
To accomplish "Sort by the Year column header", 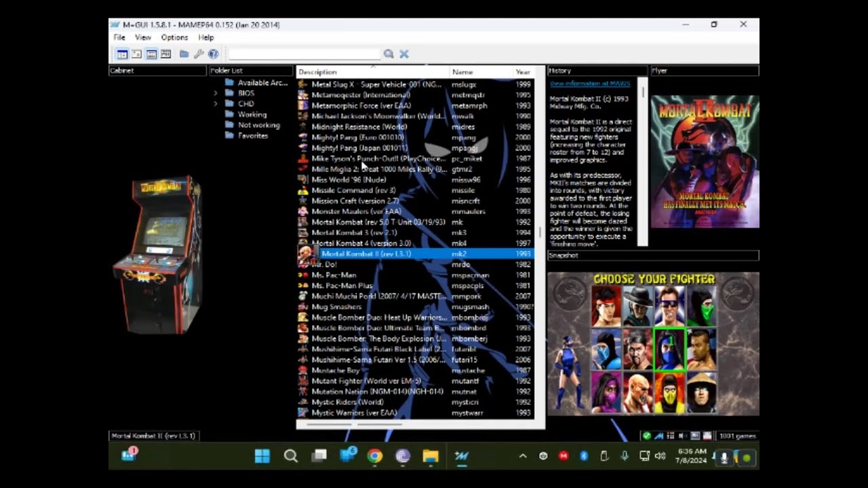I will 524,72.
